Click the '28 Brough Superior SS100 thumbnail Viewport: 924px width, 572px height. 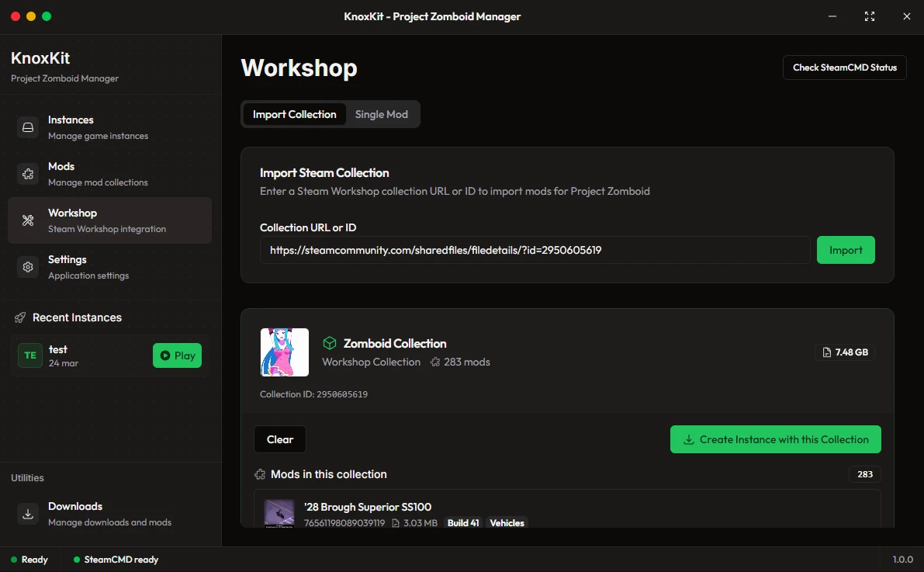[279, 513]
